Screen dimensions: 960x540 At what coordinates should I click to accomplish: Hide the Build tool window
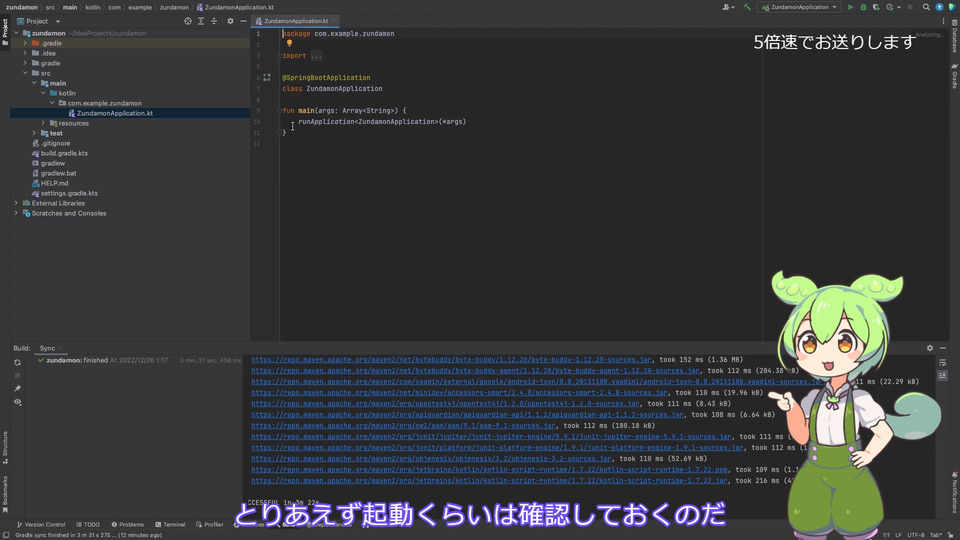943,348
